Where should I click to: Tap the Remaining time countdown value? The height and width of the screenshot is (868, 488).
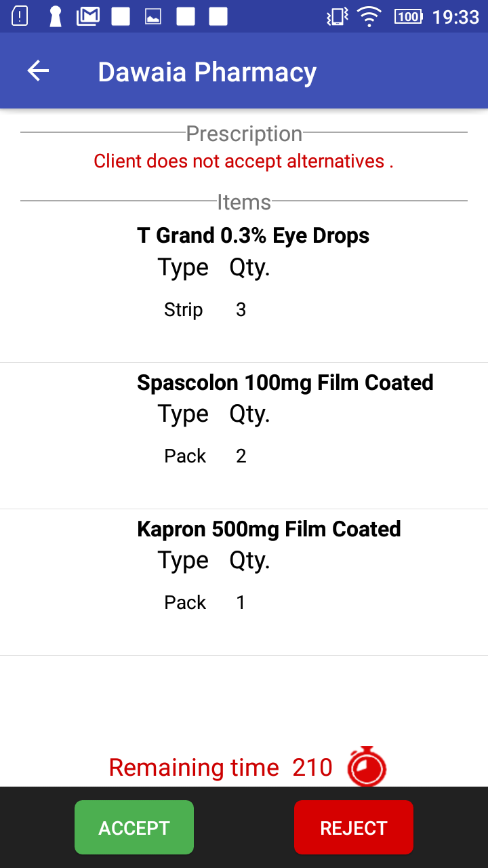[x=312, y=768]
